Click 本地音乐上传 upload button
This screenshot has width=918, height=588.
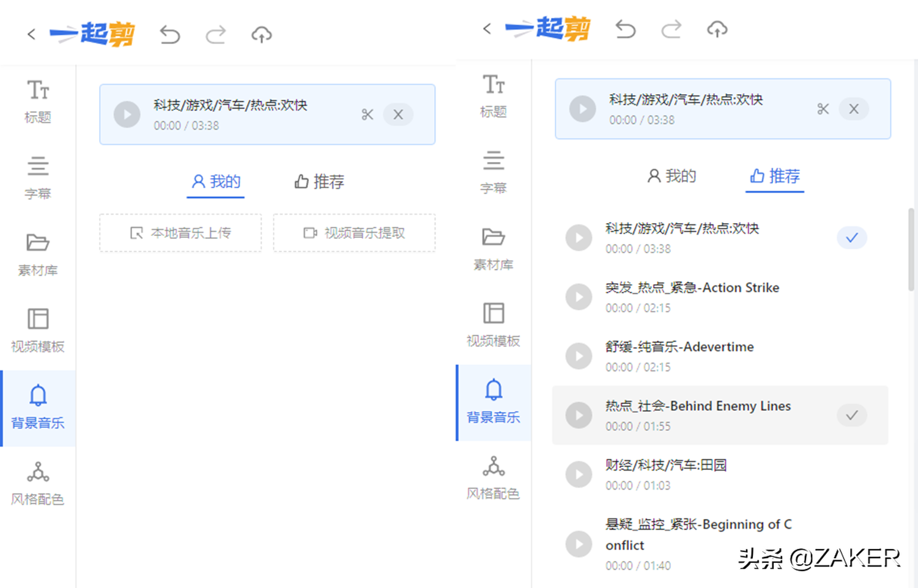click(180, 233)
